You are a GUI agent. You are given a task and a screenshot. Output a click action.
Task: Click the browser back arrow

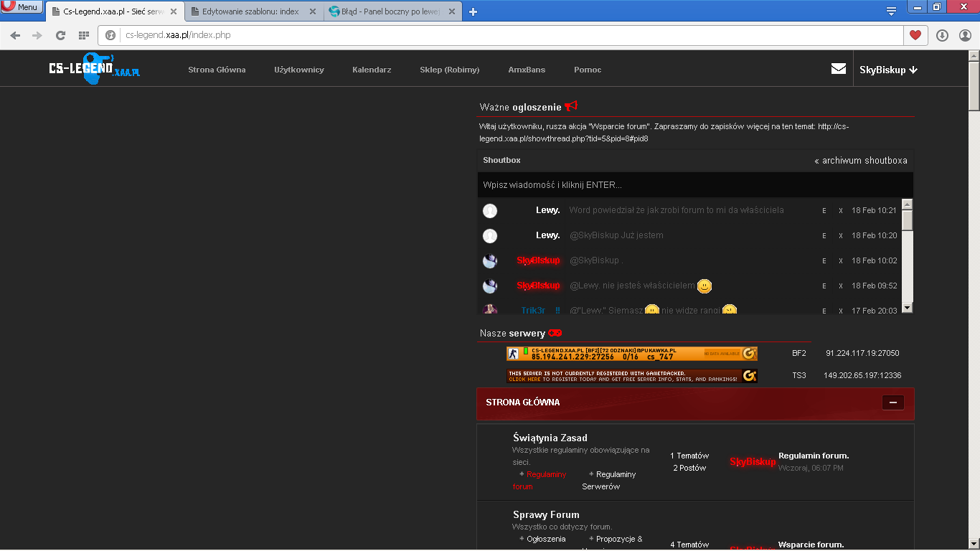click(x=15, y=35)
